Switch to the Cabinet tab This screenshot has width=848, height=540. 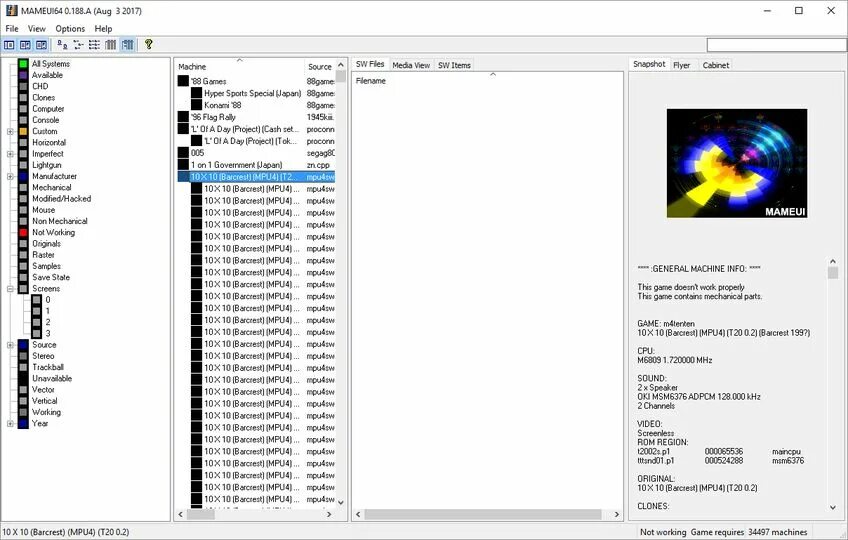716,65
